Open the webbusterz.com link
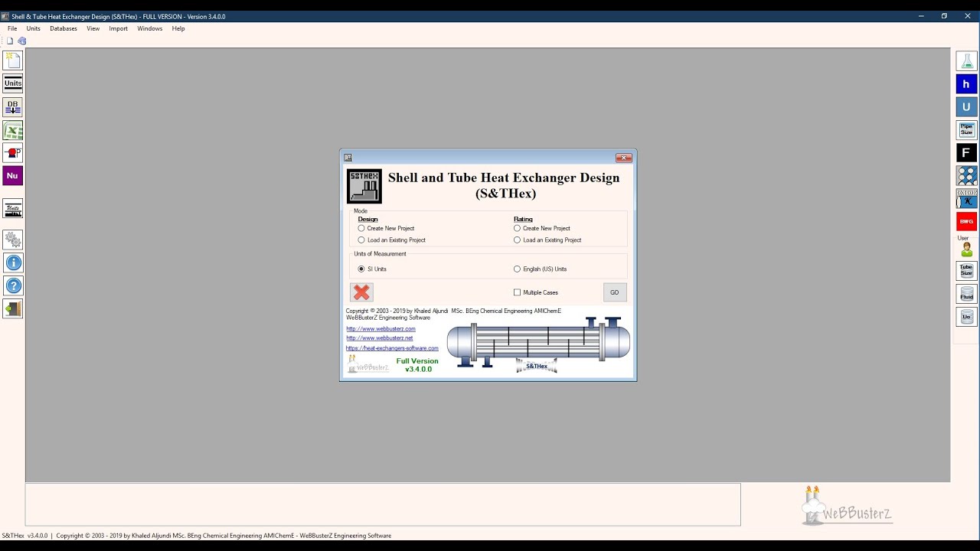This screenshot has width=980, height=551. pos(381,329)
